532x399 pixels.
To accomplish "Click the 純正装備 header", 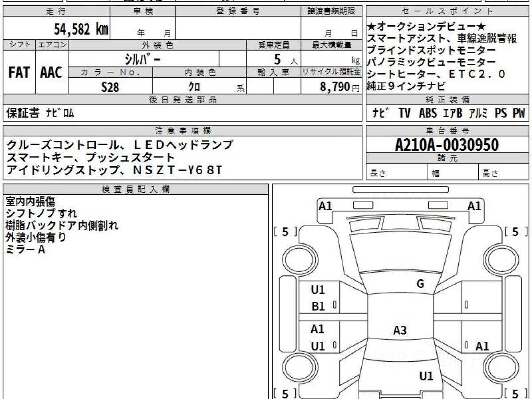I will [x=447, y=100].
